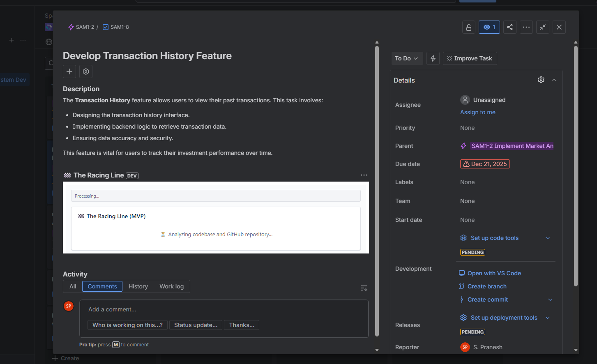This screenshot has height=364, width=597.
Task: Click the Dec 21, 2025 due date
Action: [x=485, y=164]
